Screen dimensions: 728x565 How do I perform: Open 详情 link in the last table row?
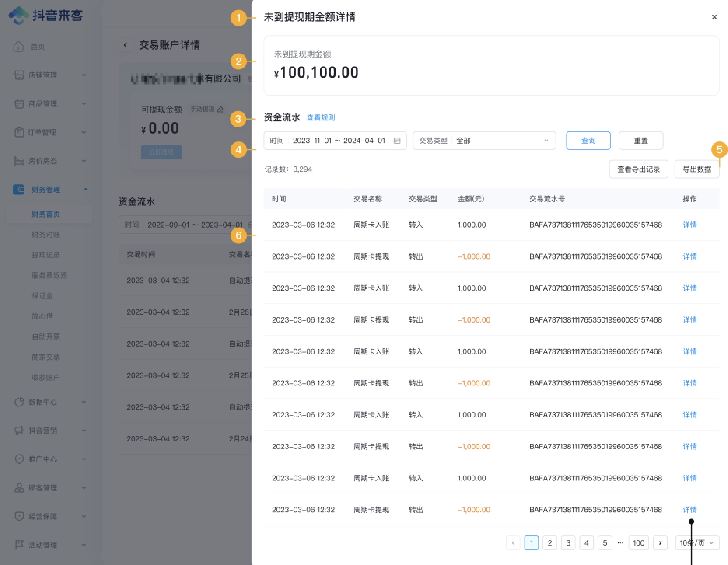click(x=690, y=509)
